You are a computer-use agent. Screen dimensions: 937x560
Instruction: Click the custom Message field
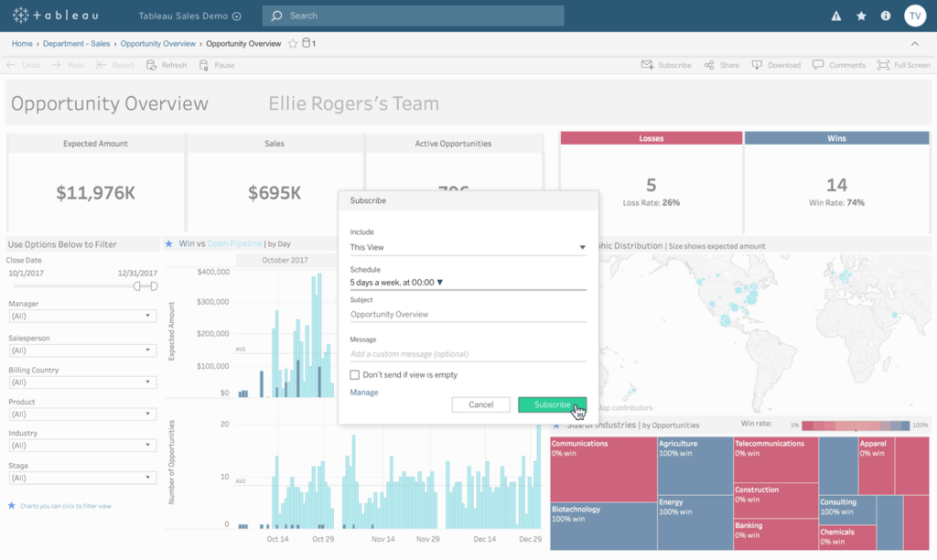click(x=468, y=354)
